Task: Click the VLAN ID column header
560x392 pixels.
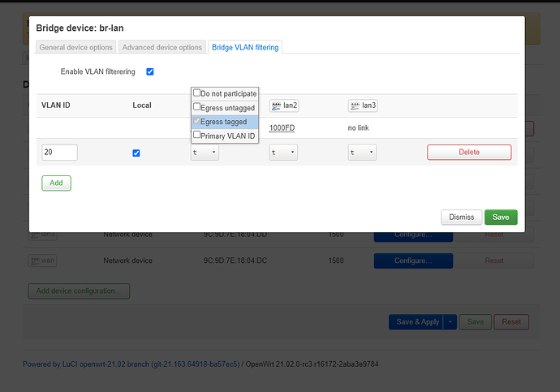Action: [x=56, y=106]
